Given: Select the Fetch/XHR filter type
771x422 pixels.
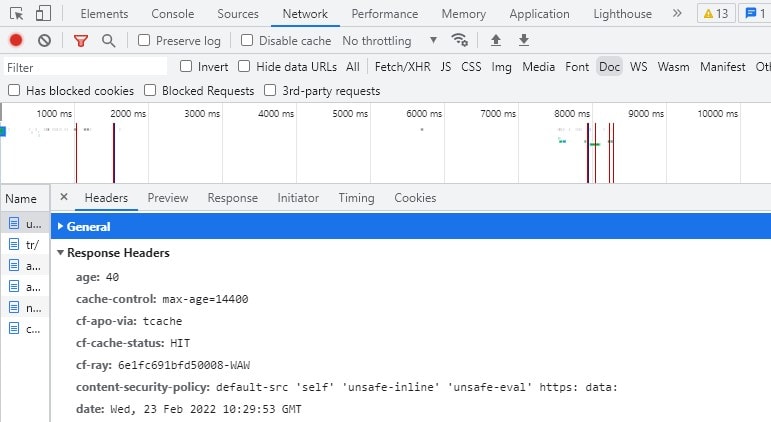Looking at the screenshot, I should [x=402, y=66].
